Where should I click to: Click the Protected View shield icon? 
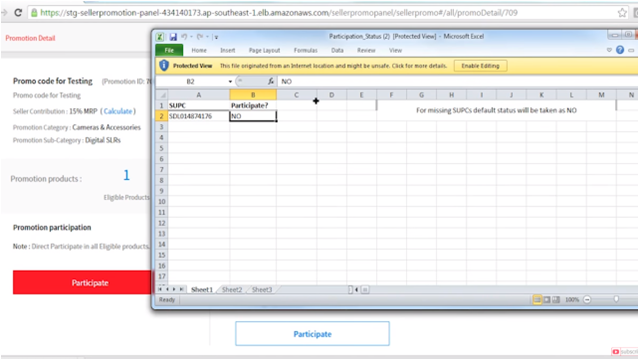[x=164, y=65]
